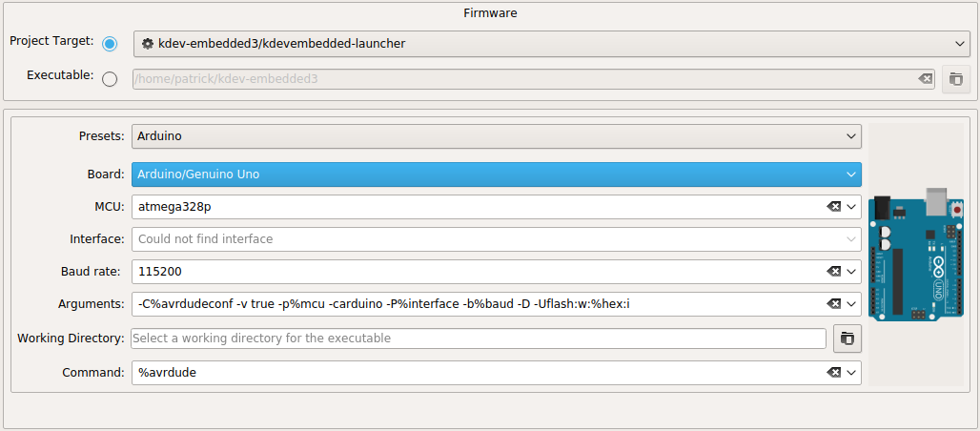Click the gear icon in Project Target combo
This screenshot has width=980, height=431.
coord(147,44)
